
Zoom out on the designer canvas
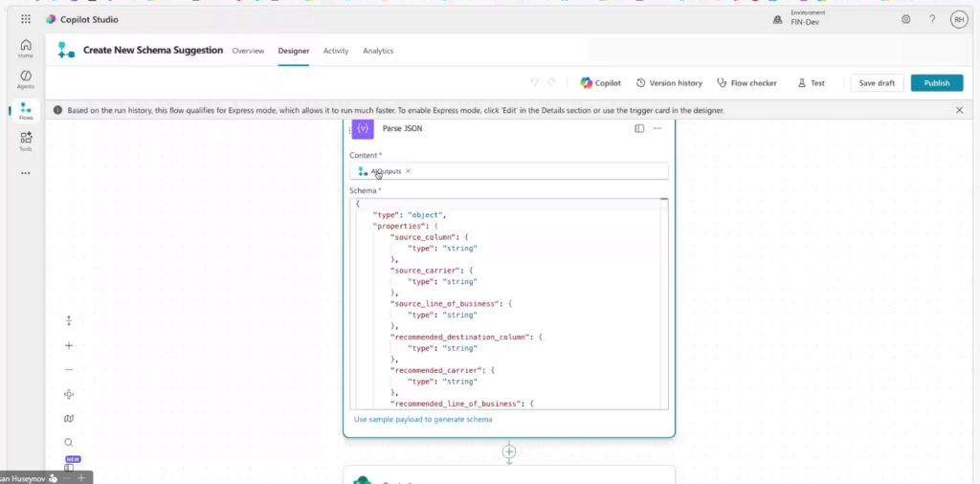69,369
